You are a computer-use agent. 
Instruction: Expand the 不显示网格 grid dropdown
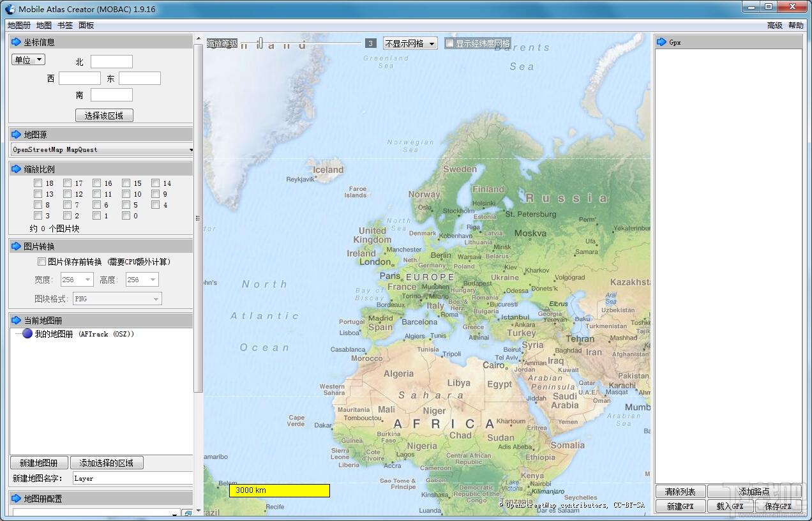coord(410,43)
